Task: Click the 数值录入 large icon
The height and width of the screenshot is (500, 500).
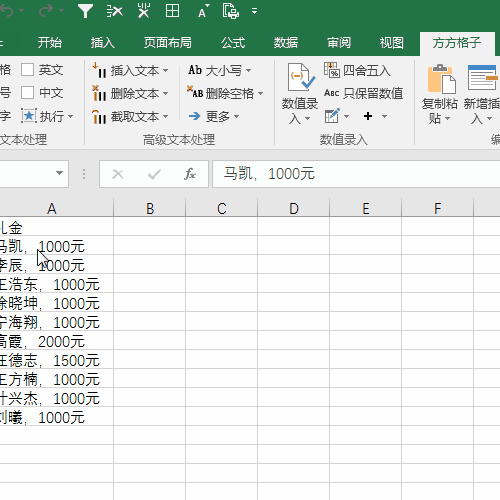Action: [x=301, y=77]
